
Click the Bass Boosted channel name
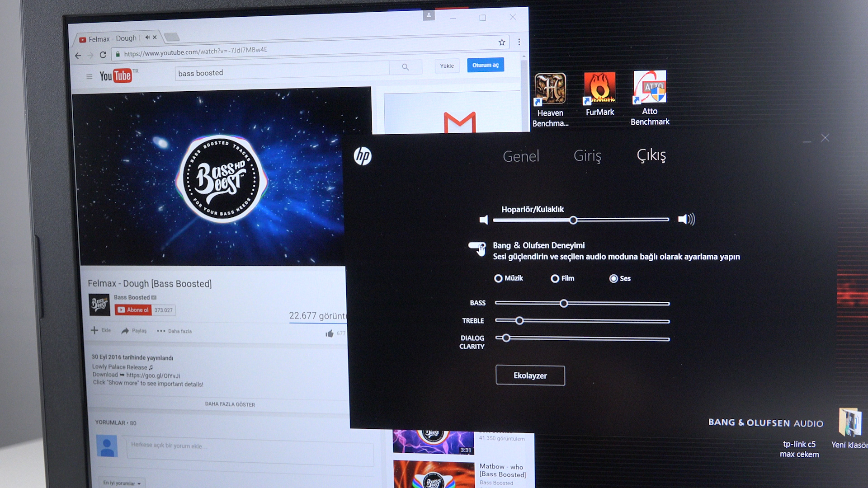(x=132, y=297)
